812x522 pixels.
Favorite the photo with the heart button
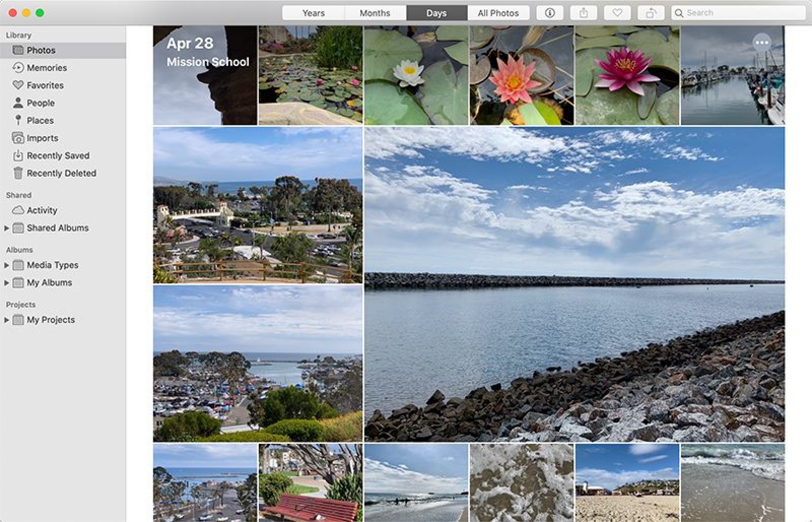pyautogui.click(x=617, y=13)
